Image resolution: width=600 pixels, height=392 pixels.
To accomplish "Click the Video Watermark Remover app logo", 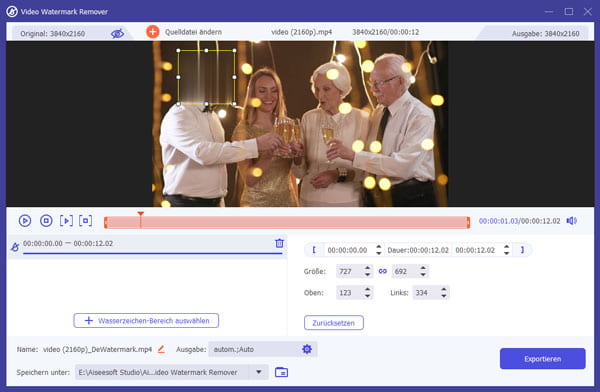I will 12,11.
